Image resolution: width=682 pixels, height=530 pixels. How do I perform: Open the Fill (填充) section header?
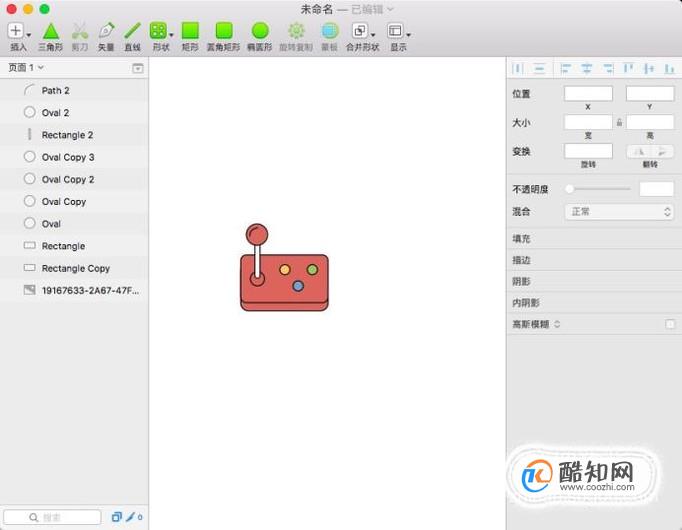pyautogui.click(x=594, y=239)
